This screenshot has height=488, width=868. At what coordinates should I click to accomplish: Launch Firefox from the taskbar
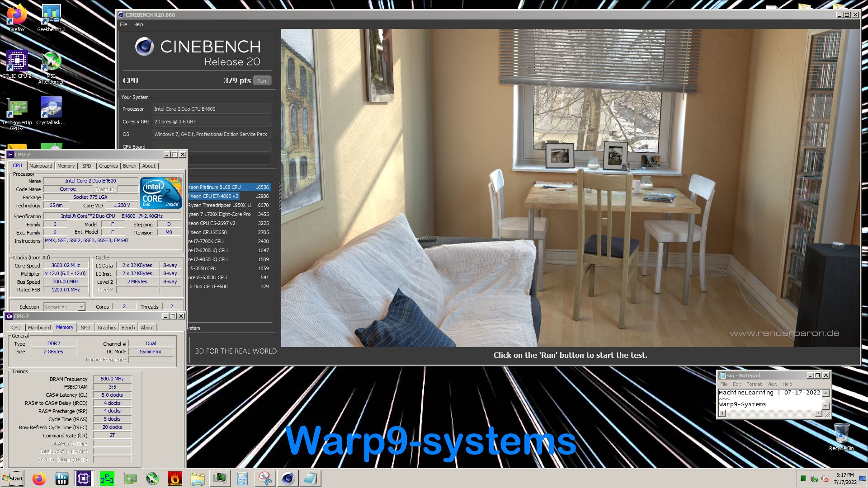tap(39, 479)
